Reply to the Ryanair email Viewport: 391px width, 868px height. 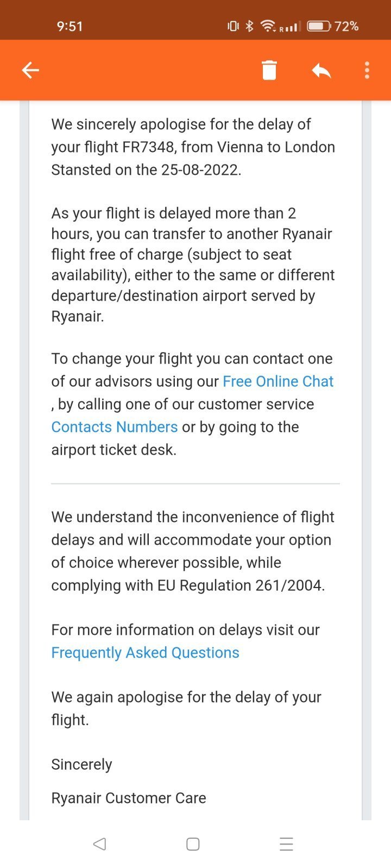(x=321, y=70)
